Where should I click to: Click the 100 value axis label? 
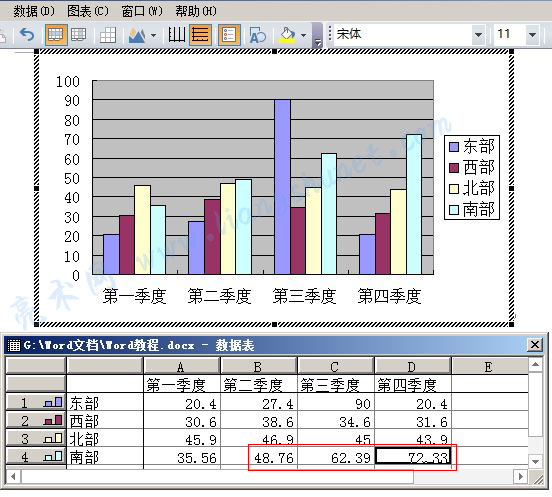point(68,82)
